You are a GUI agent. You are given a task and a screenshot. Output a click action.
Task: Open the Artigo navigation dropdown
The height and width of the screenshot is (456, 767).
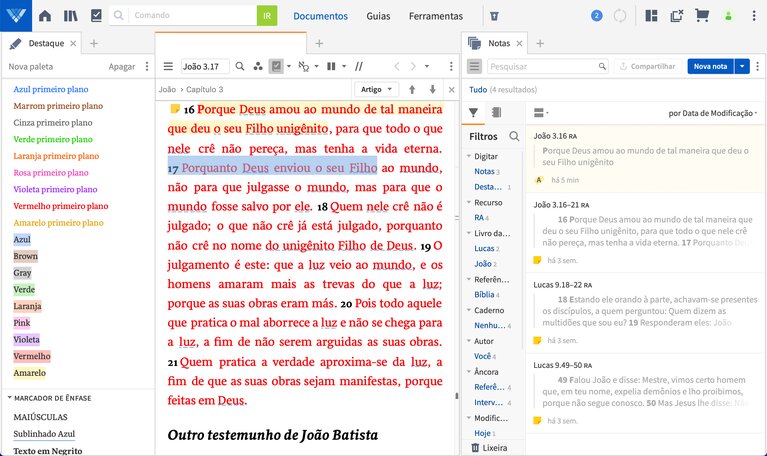tap(376, 90)
